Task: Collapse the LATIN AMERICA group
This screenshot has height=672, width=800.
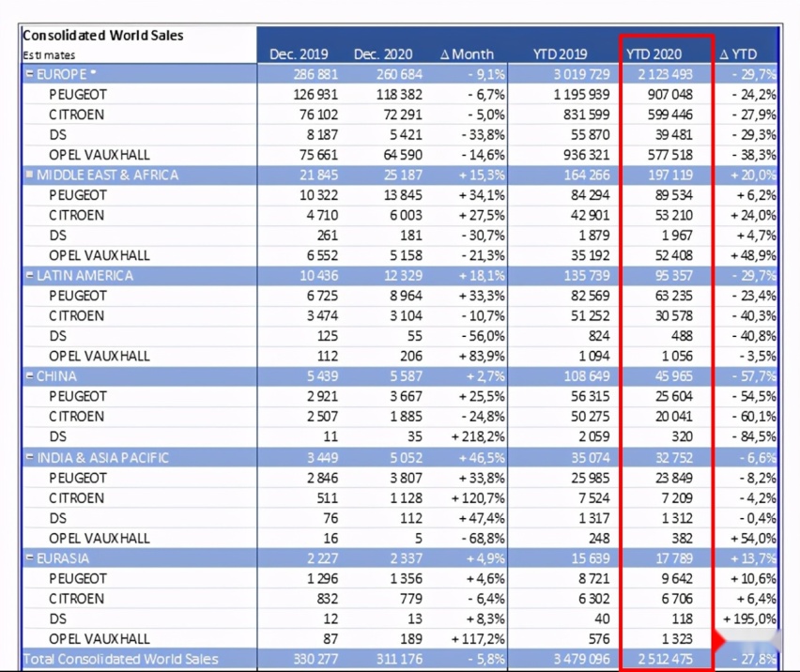Action: click(30, 275)
